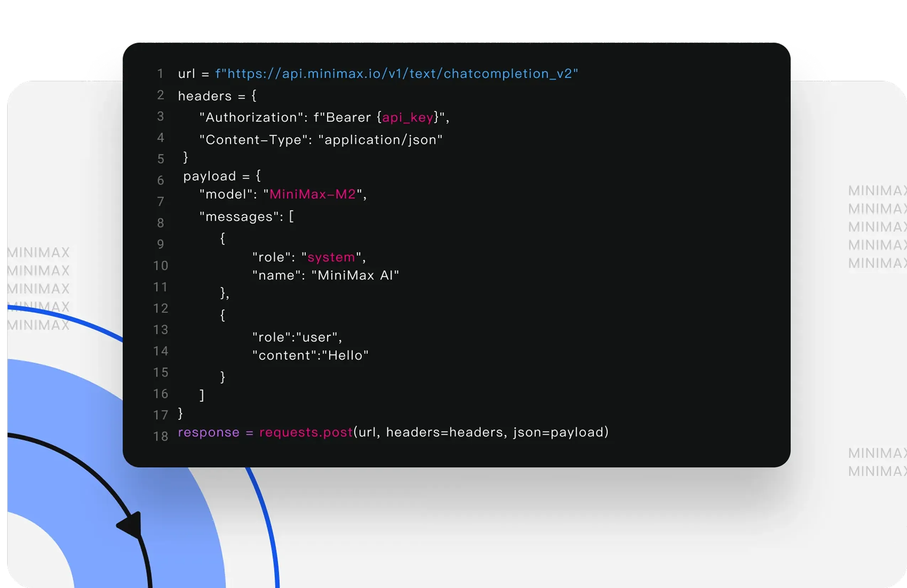Click the payload variable declaration
Image resolution: width=907 pixels, height=588 pixels.
(x=209, y=176)
